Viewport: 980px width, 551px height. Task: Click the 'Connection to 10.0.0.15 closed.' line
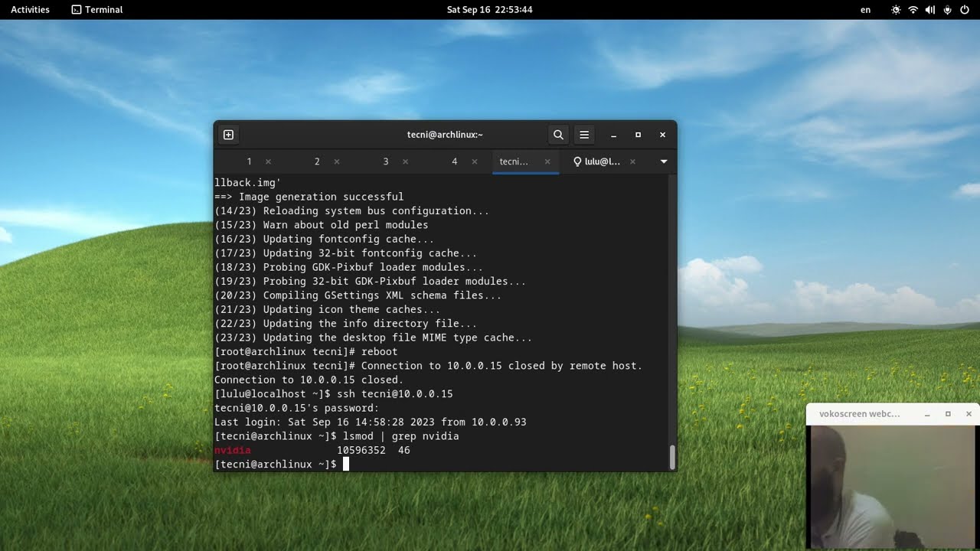pos(309,380)
